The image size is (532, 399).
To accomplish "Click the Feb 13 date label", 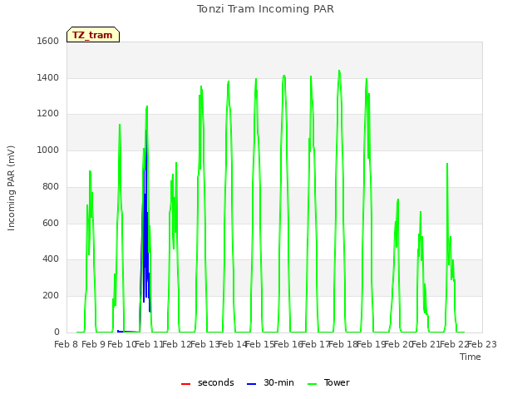I will click(x=204, y=344).
